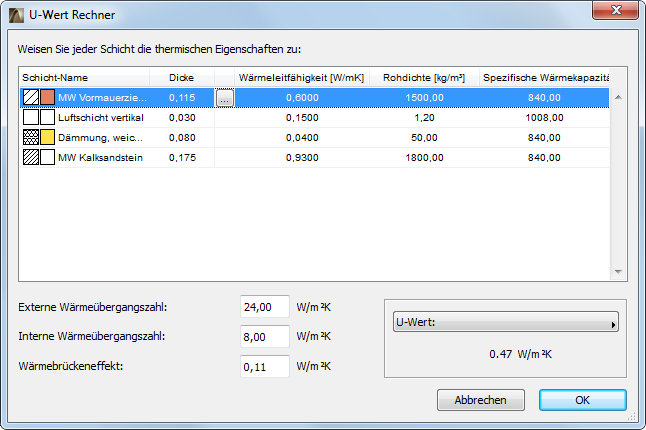
Task: Click the U-Wert result 0.47 W/m²K
Action: coord(520,354)
